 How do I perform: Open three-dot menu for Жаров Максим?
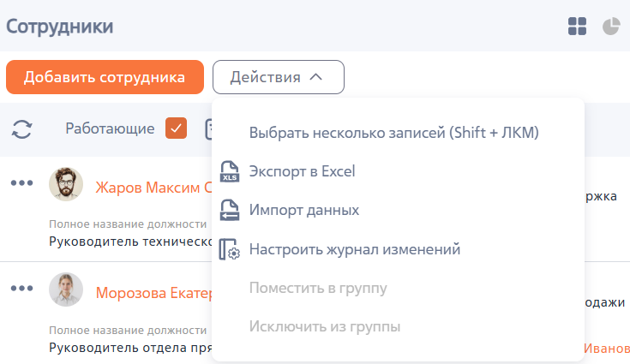tap(21, 183)
